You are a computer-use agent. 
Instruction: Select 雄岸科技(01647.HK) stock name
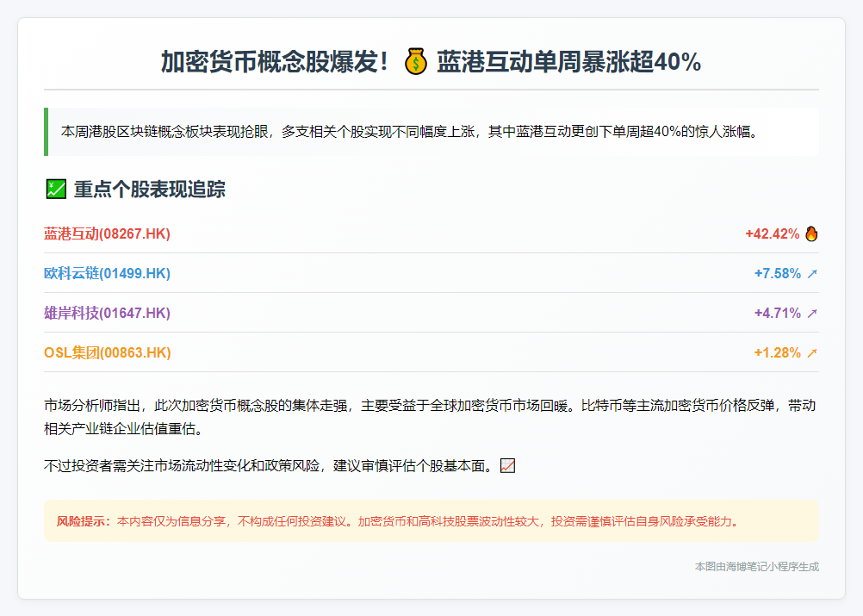tap(107, 314)
